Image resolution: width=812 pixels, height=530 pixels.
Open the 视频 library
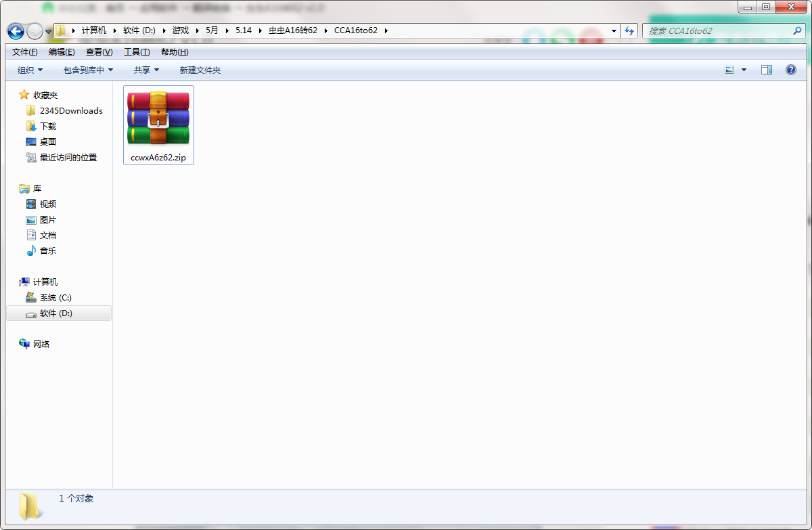(41, 204)
